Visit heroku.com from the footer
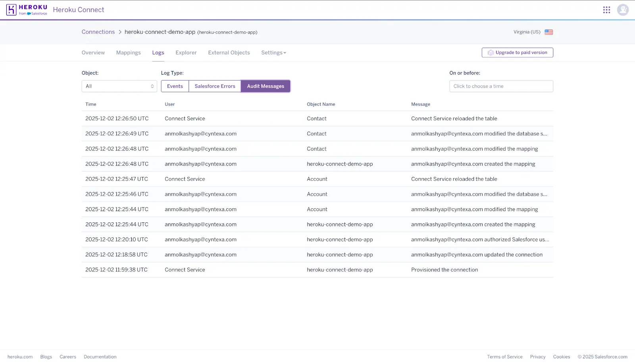This screenshot has height=364, width=635. coord(20,356)
